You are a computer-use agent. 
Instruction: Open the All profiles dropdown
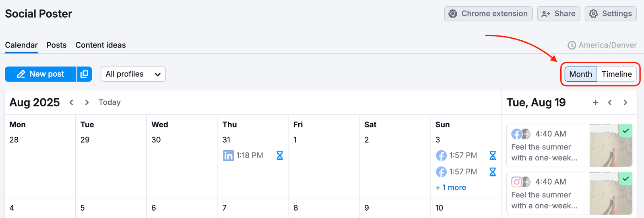click(x=133, y=74)
